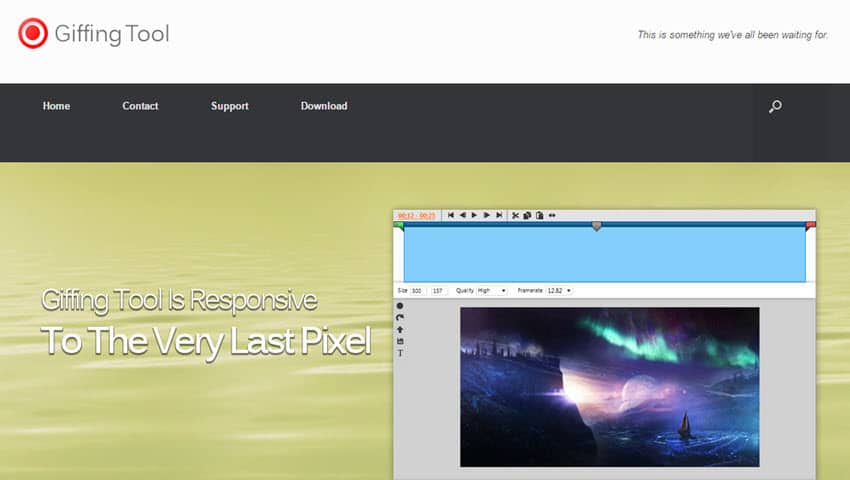This screenshot has width=850, height=480.
Task: Click the tagline "This is something we've all been waiting for."
Action: [733, 35]
